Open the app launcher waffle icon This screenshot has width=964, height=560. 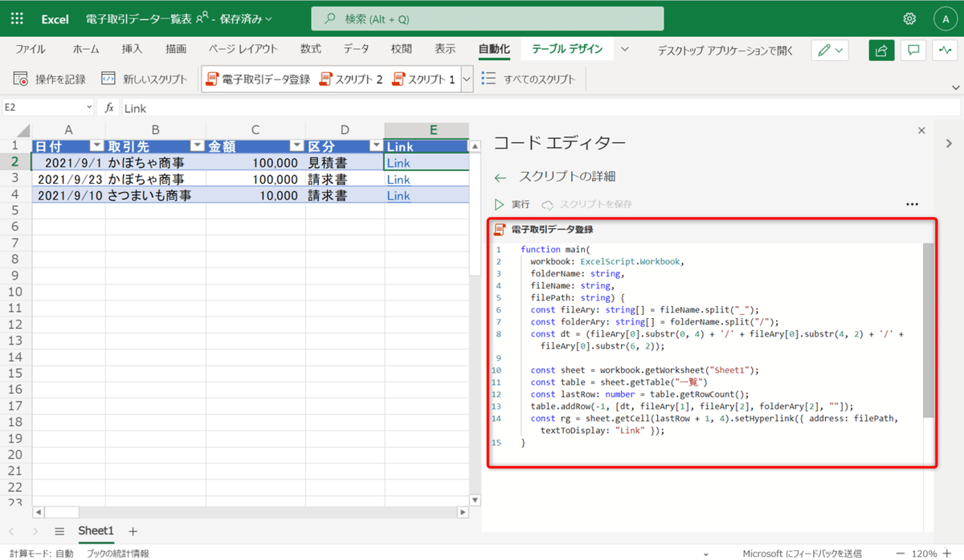17,18
